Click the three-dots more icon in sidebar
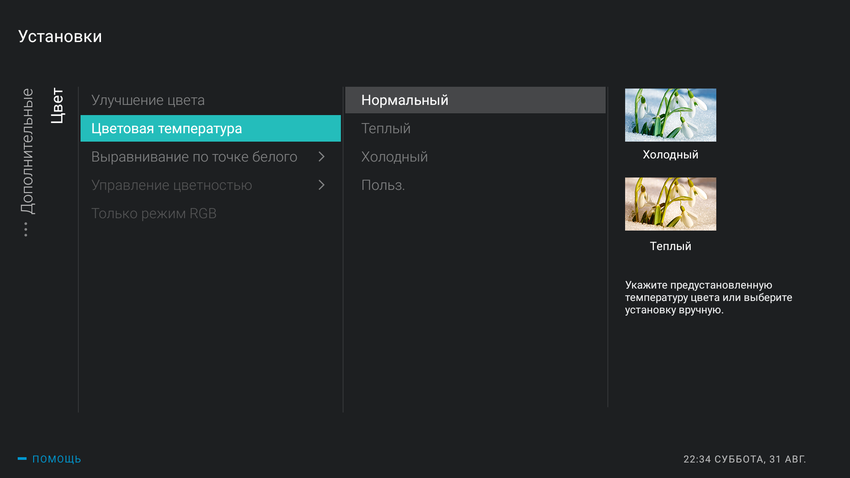The image size is (850, 478). point(26,230)
